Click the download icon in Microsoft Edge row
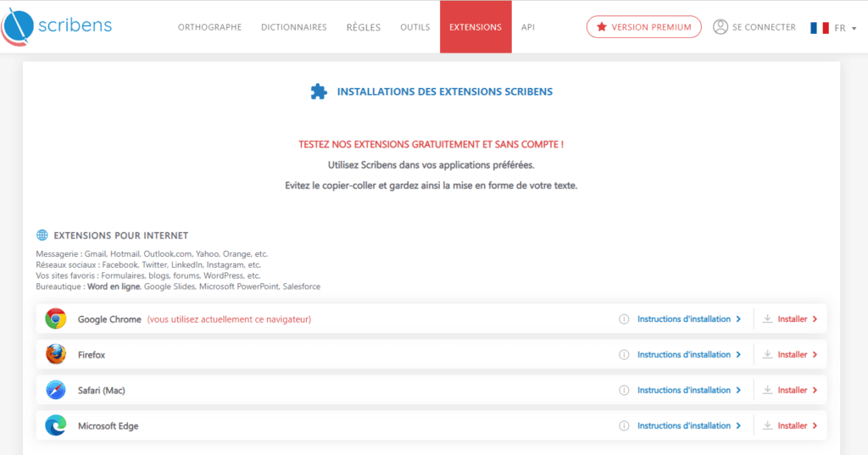Image resolution: width=868 pixels, height=455 pixels. 767,425
